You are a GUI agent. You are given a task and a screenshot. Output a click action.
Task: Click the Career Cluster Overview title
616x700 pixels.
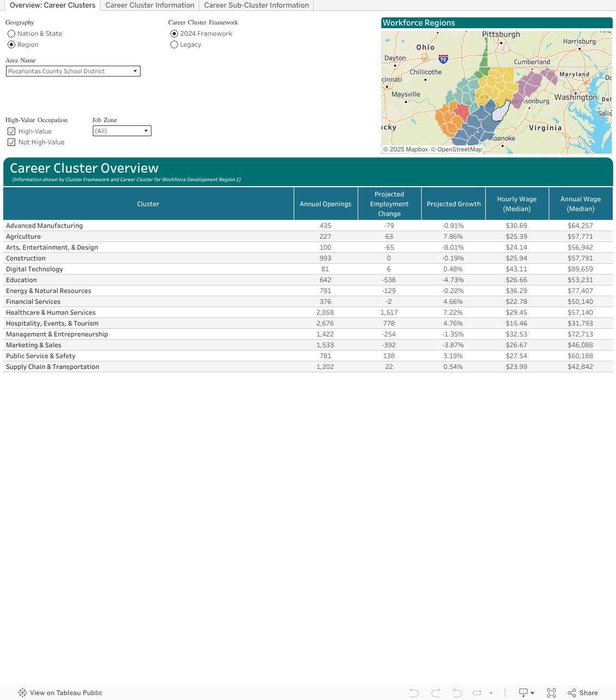click(84, 168)
